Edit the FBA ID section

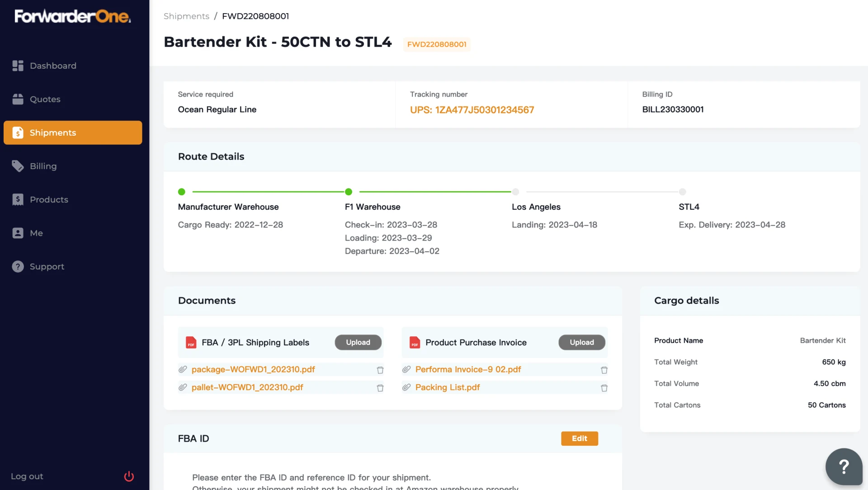(580, 438)
